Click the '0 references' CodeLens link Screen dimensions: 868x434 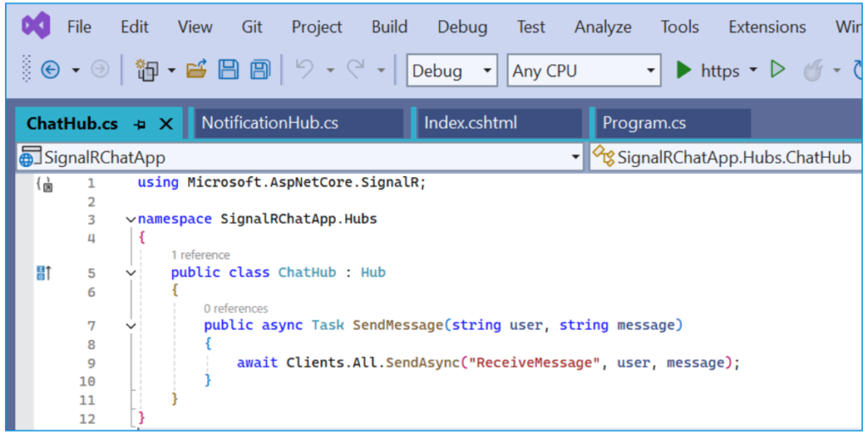click(236, 309)
